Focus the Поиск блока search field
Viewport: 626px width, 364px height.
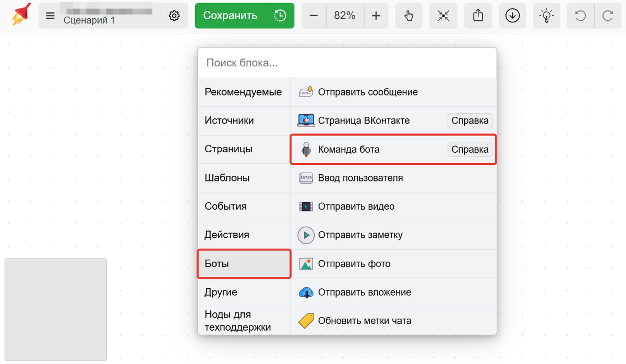(347, 63)
